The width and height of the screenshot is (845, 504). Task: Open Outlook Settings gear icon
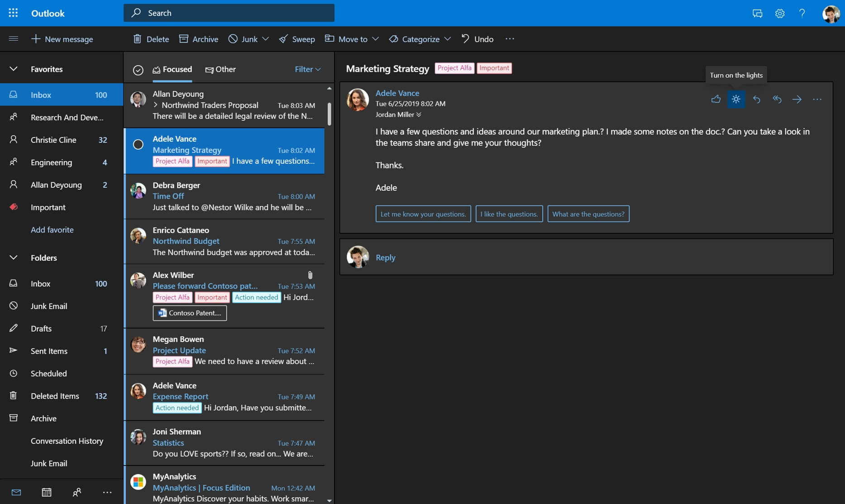pos(779,13)
